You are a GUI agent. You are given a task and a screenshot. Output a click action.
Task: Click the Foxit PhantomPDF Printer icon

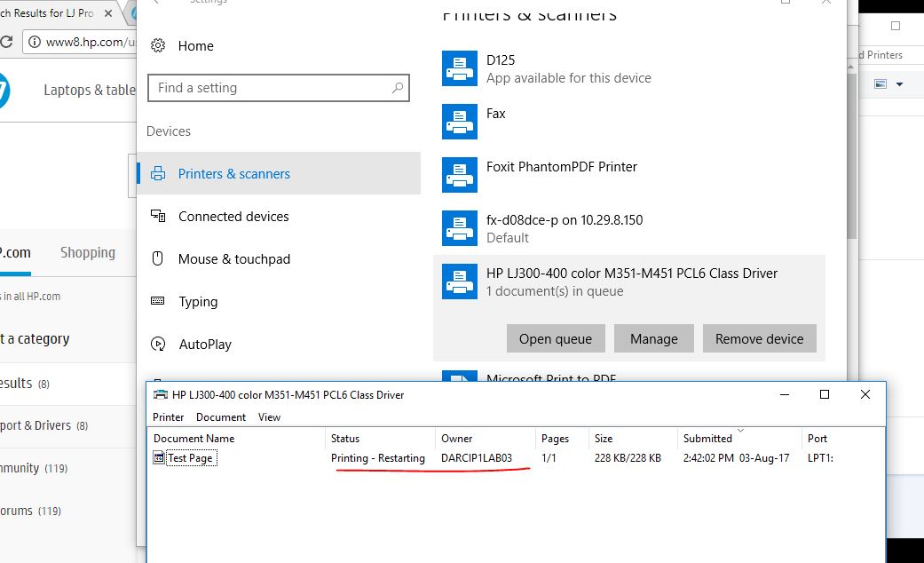(x=460, y=175)
